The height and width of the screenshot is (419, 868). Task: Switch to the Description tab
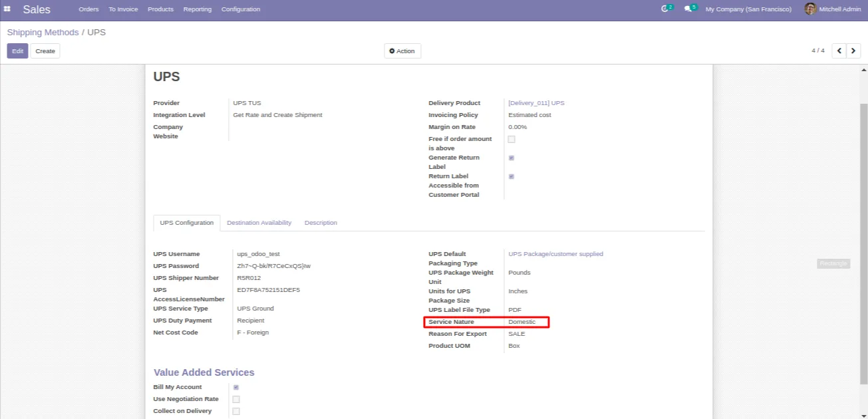coord(321,223)
